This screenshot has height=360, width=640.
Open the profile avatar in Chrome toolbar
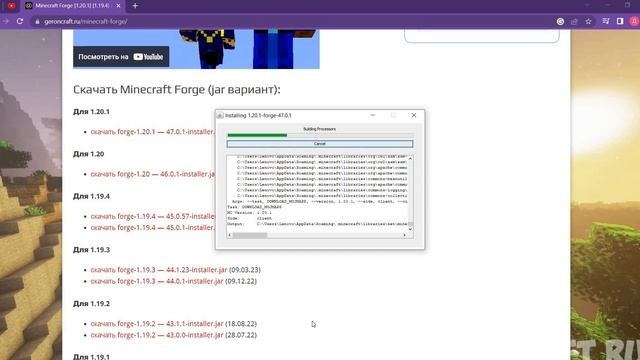click(x=635, y=21)
